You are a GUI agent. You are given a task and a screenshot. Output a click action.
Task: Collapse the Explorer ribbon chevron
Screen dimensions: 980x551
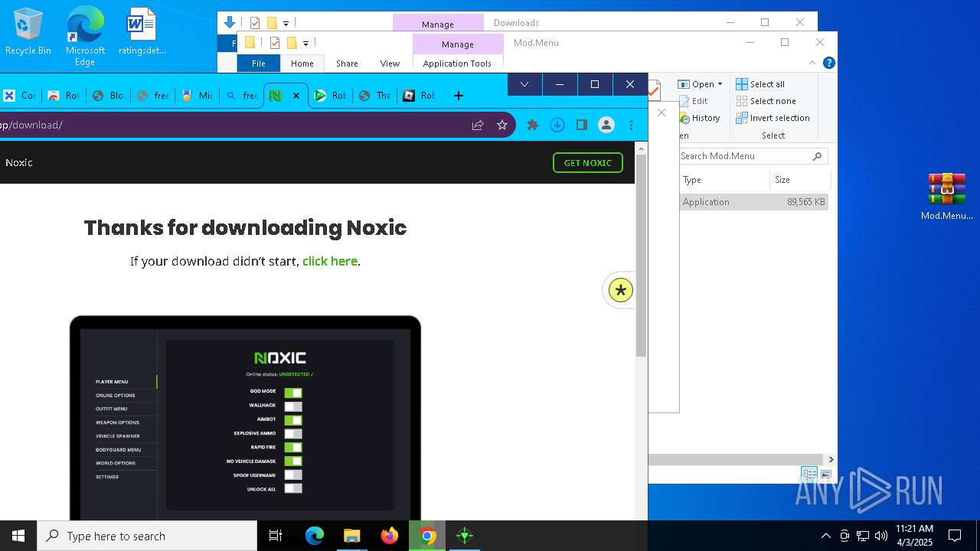tap(812, 63)
